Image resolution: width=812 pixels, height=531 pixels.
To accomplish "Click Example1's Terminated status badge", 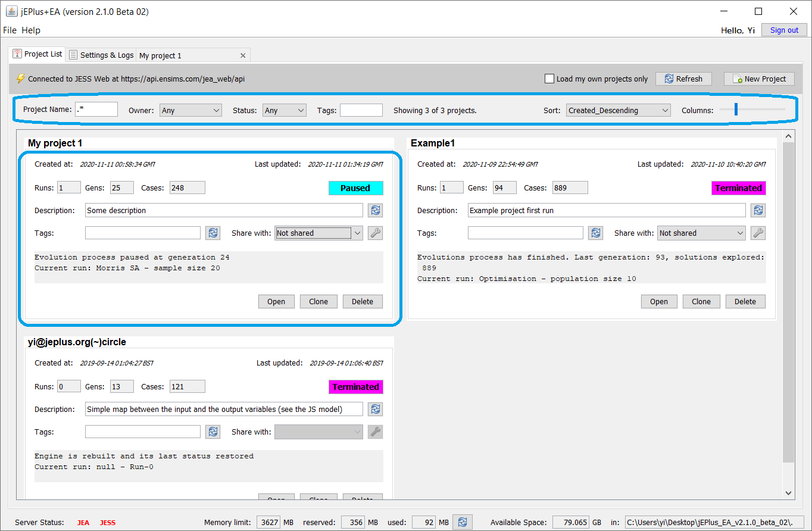I will (x=739, y=188).
